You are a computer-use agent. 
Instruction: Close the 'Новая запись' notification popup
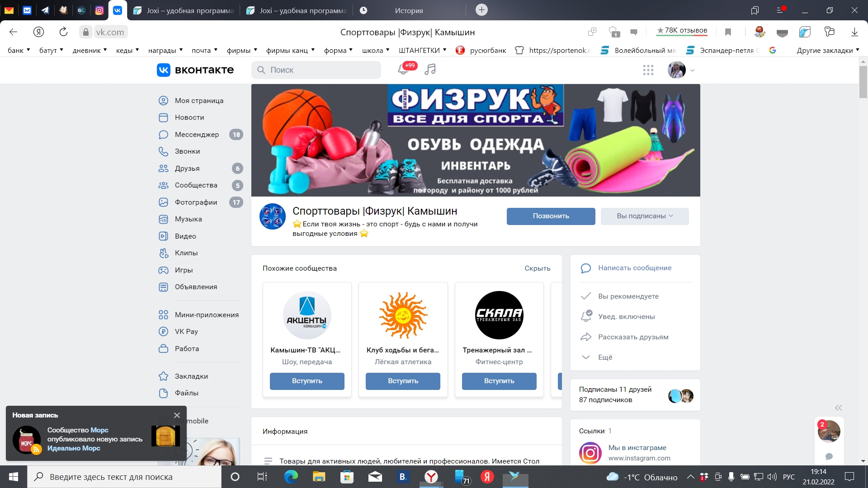click(177, 415)
